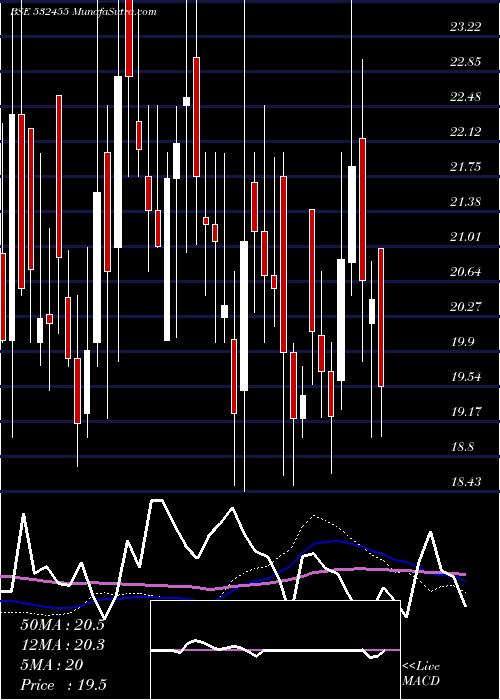
Task: Select the 22.12 price axis label
Action: click(x=466, y=131)
